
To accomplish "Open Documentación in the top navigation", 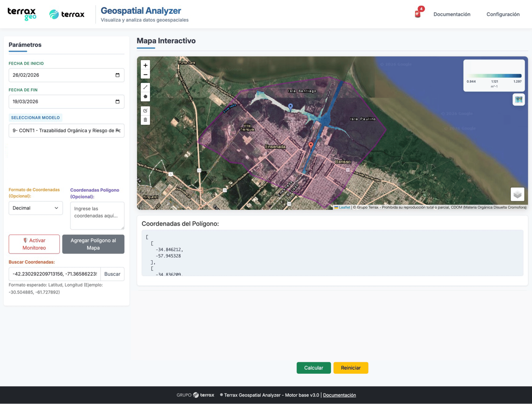I will [452, 14].
